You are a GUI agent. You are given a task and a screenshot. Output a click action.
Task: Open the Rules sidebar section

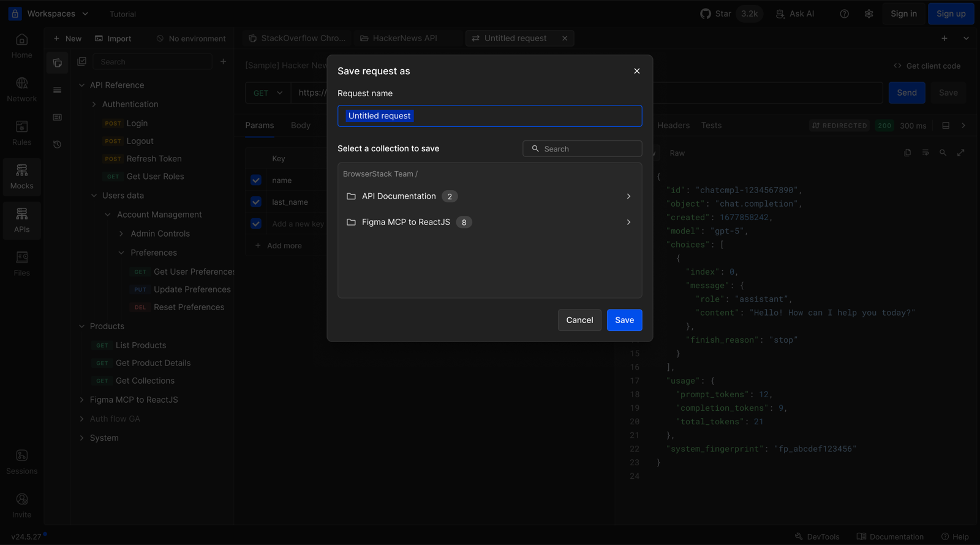point(21,133)
